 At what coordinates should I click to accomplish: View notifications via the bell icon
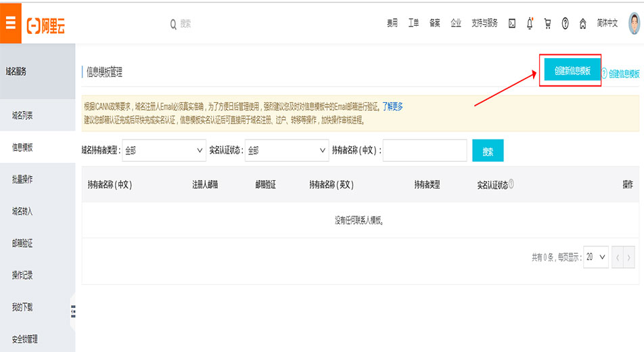coord(530,24)
